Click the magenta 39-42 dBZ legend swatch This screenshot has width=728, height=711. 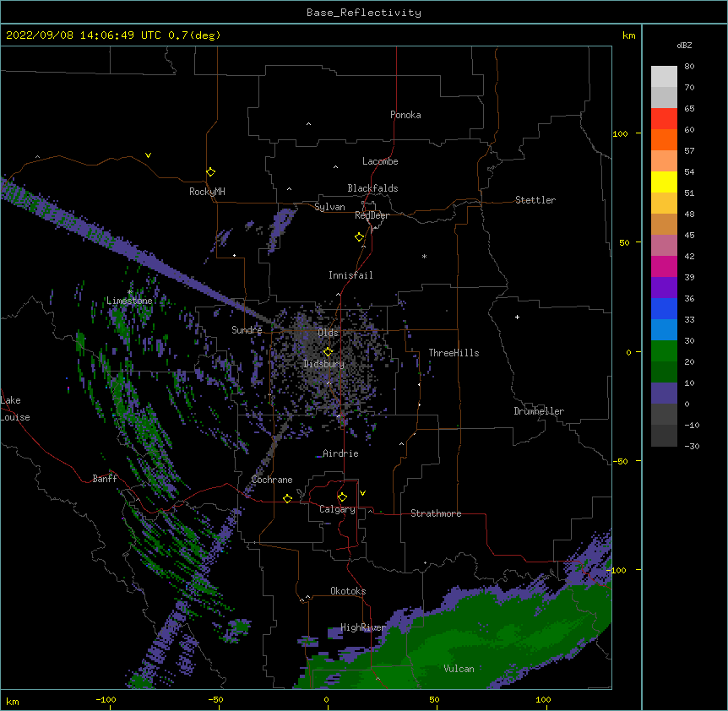(x=664, y=266)
